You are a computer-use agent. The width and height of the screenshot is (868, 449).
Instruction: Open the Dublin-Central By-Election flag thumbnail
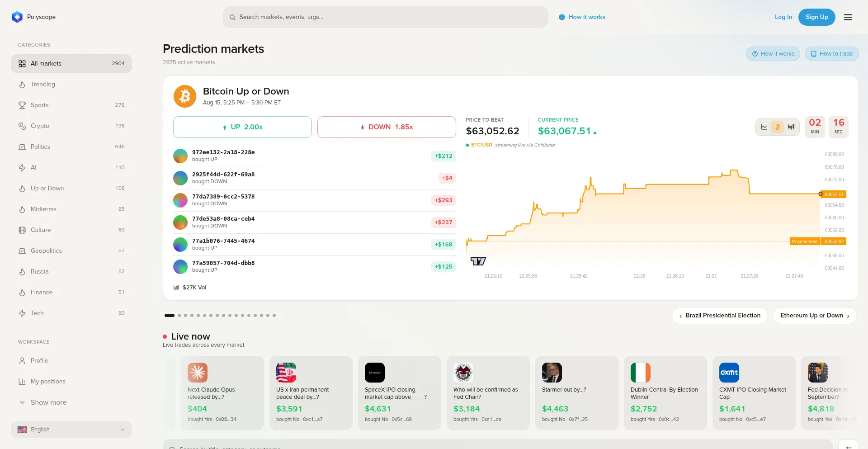coord(641,373)
